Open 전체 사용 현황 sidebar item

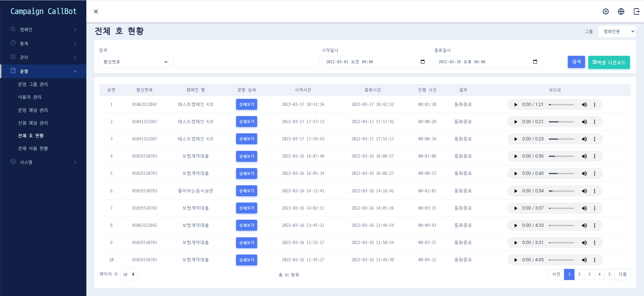(x=33, y=148)
